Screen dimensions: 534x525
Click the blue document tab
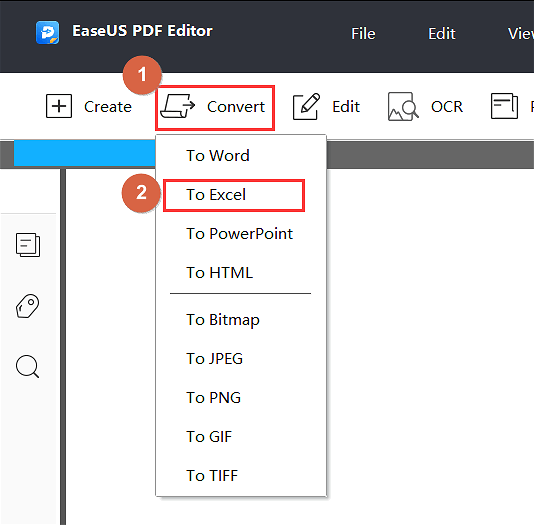84,153
